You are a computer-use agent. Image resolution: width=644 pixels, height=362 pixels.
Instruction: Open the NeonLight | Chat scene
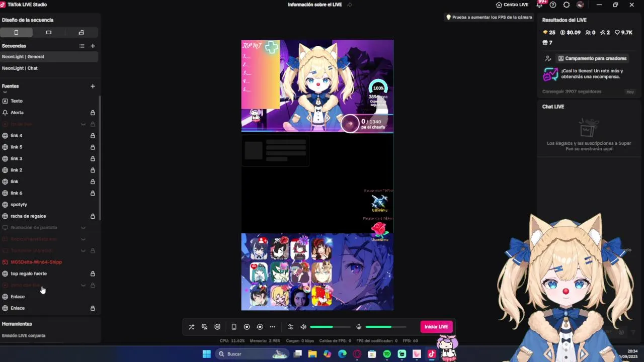pyautogui.click(x=49, y=68)
